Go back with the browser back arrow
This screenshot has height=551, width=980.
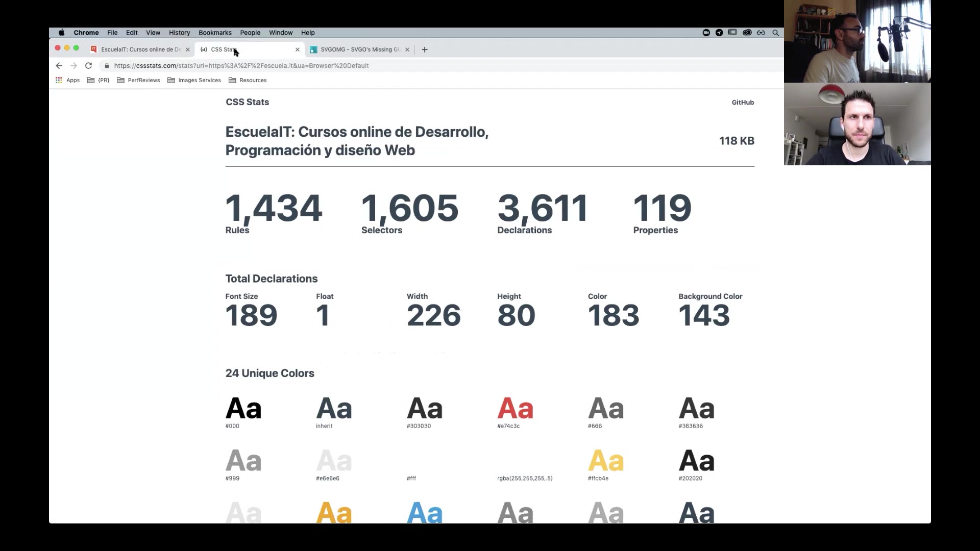(x=59, y=66)
